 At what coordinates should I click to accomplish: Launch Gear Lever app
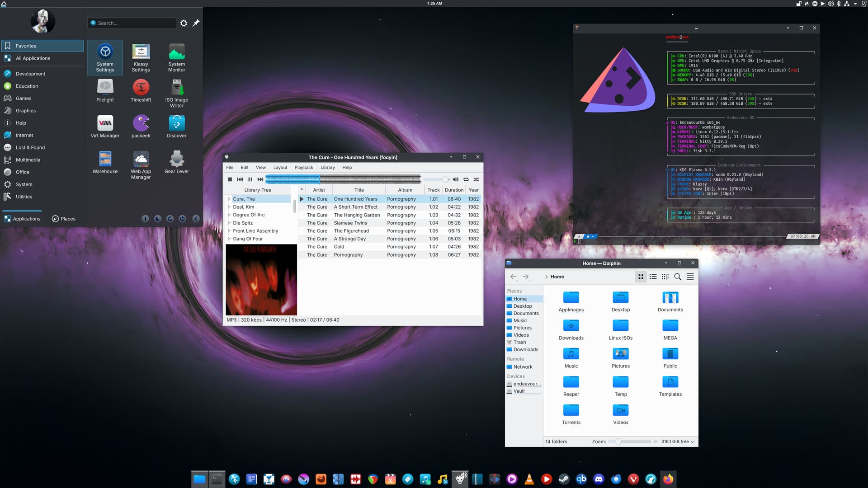tap(177, 162)
